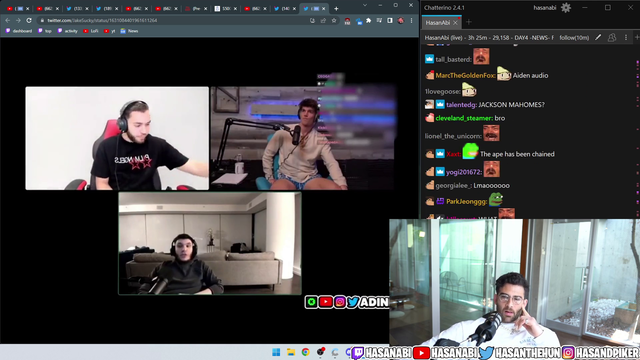Close the HasanAbi chat tab
Image resolution: width=640 pixels, height=360 pixels.
[455, 23]
